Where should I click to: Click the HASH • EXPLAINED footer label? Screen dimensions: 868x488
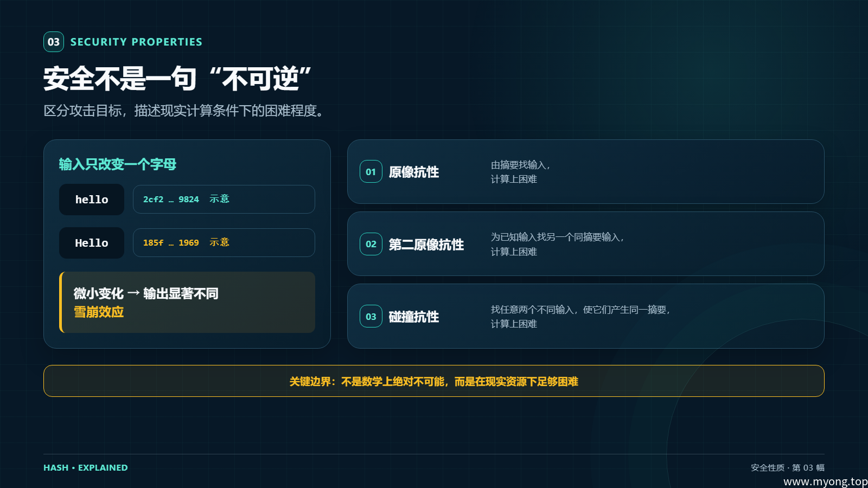coord(86,467)
